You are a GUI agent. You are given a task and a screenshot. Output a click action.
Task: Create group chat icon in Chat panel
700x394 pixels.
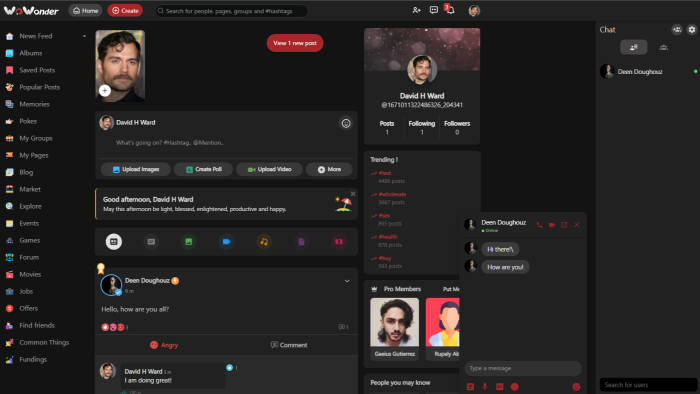677,29
